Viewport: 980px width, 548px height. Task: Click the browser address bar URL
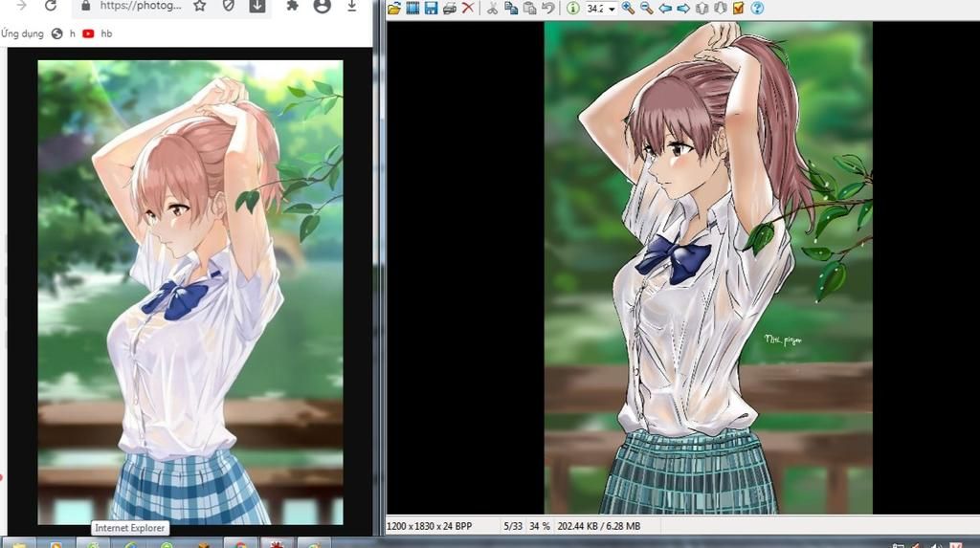pos(141,6)
